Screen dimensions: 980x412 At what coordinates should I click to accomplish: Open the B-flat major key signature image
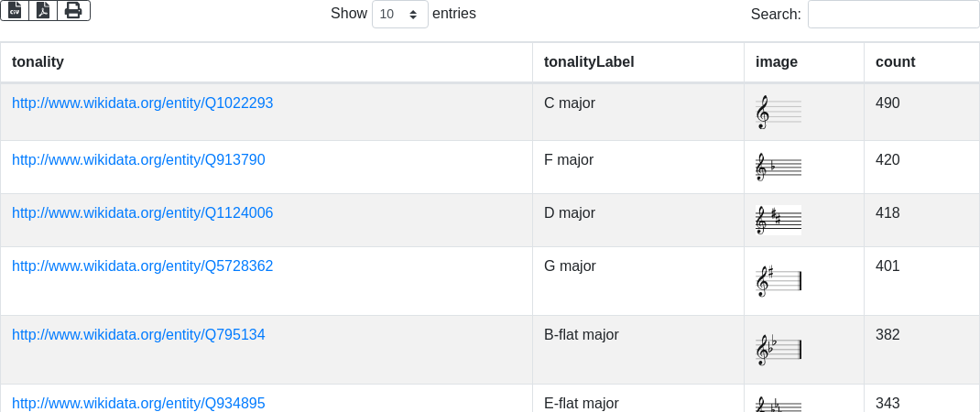[x=778, y=349]
